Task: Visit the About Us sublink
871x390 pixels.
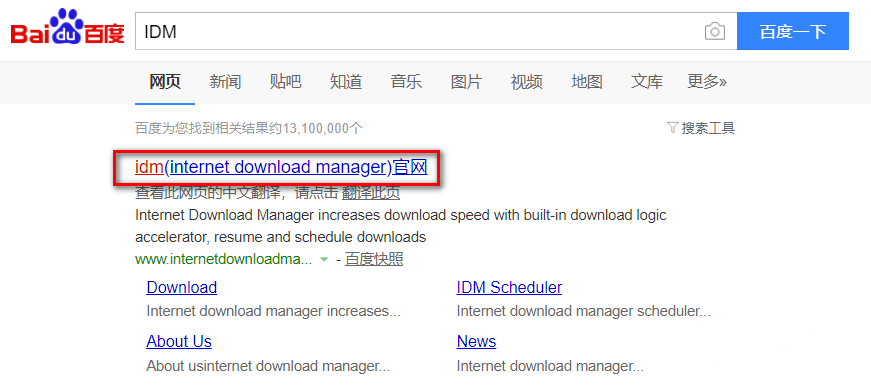Action: point(179,341)
